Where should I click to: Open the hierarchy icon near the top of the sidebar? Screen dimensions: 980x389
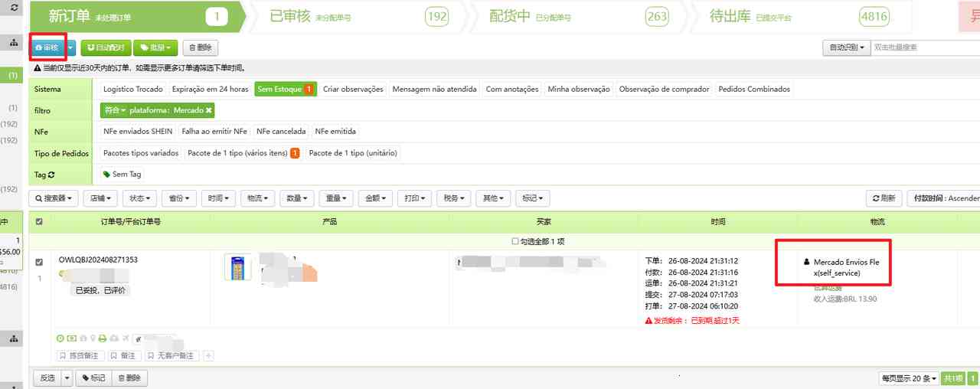(x=14, y=44)
